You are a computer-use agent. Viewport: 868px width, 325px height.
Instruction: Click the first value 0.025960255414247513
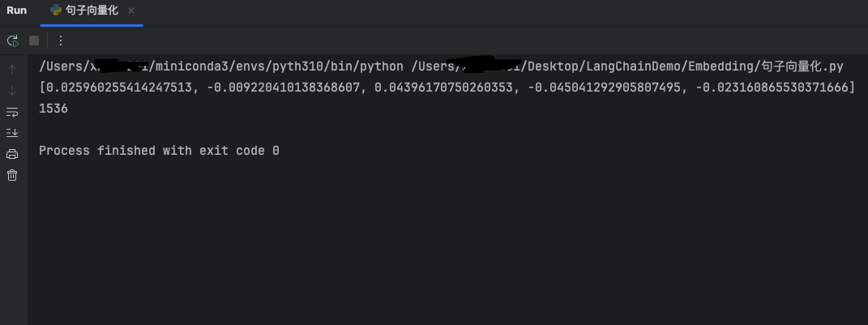(118, 88)
